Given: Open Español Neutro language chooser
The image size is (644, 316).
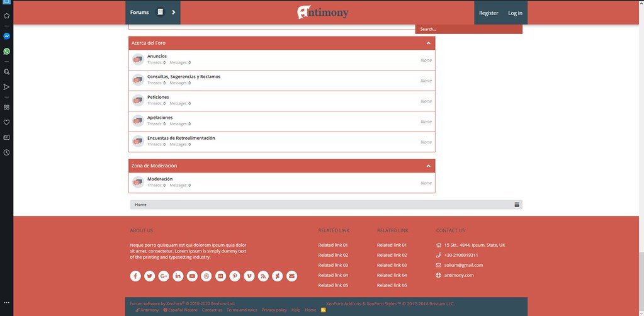Looking at the screenshot, I should (x=180, y=310).
